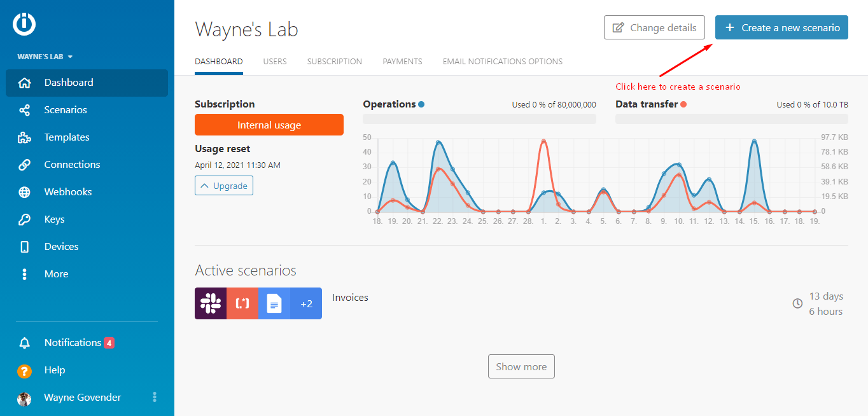Open Keys using the key icon
The height and width of the screenshot is (416, 868).
click(25, 219)
